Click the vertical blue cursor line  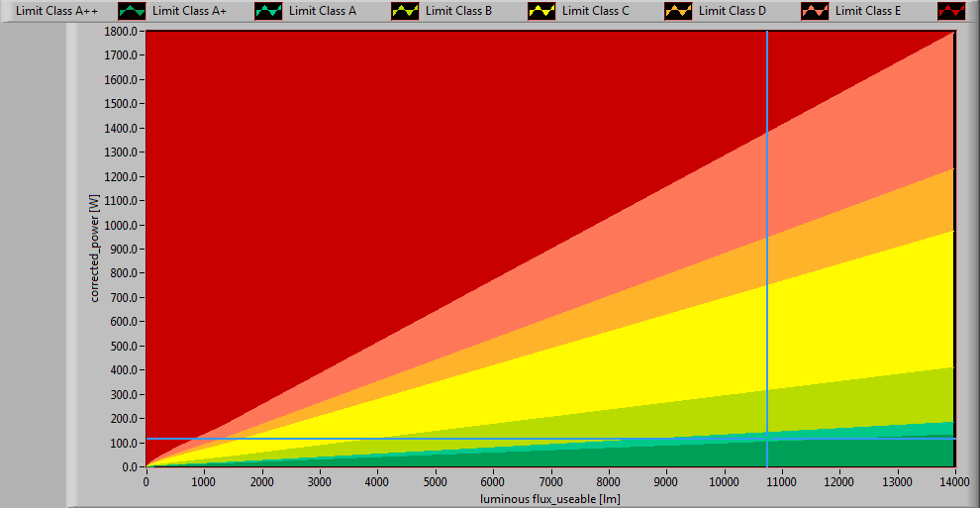tap(767, 248)
